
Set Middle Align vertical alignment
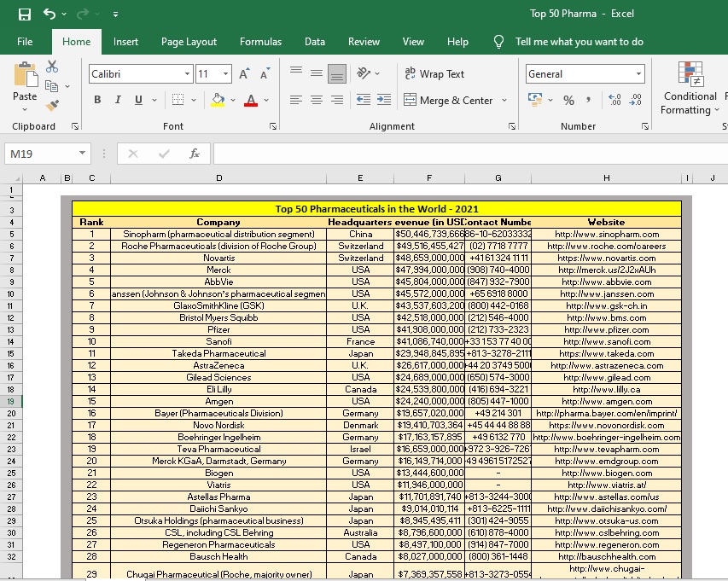pos(317,73)
